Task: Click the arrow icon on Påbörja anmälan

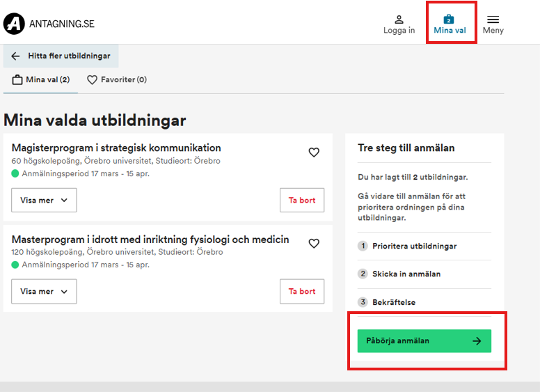Action: click(x=477, y=341)
